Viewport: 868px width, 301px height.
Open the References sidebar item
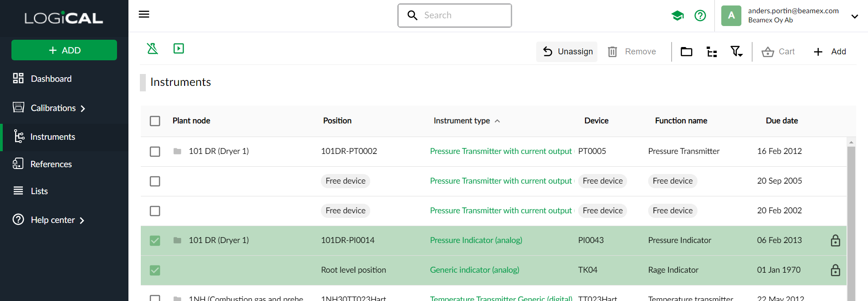coord(51,164)
